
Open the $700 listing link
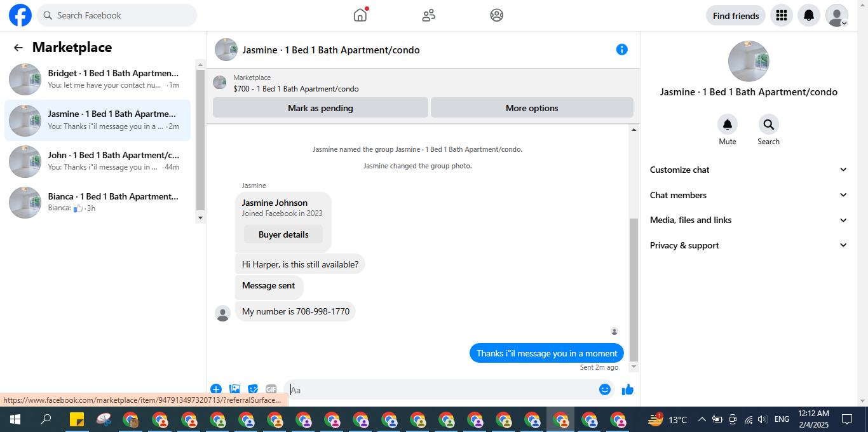296,89
